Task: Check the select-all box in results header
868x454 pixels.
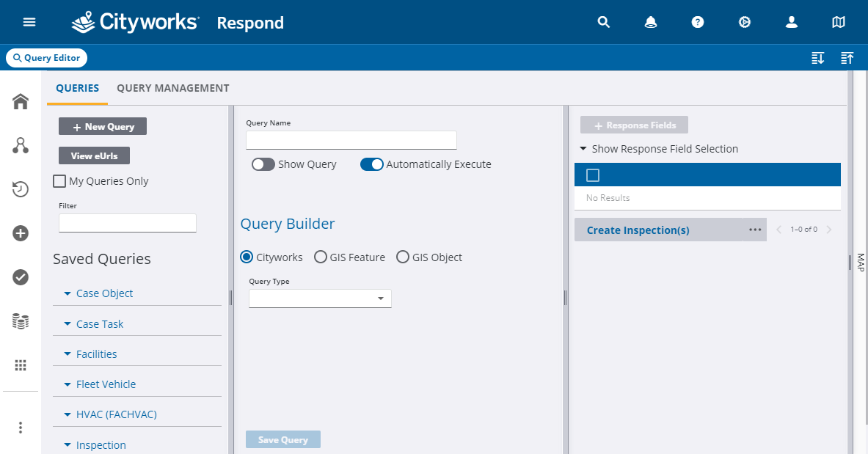Action: (593, 175)
